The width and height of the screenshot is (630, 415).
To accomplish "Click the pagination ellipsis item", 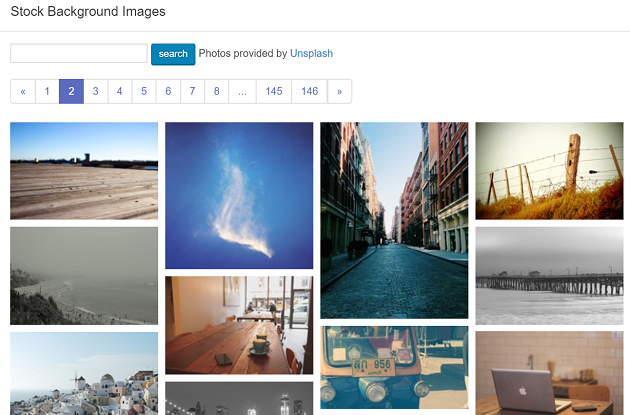I will tap(242, 92).
